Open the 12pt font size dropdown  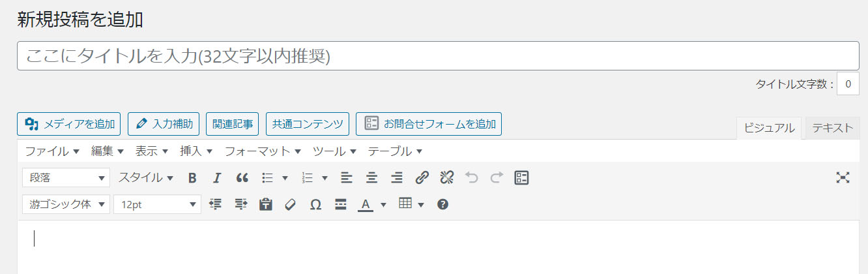coord(157,204)
